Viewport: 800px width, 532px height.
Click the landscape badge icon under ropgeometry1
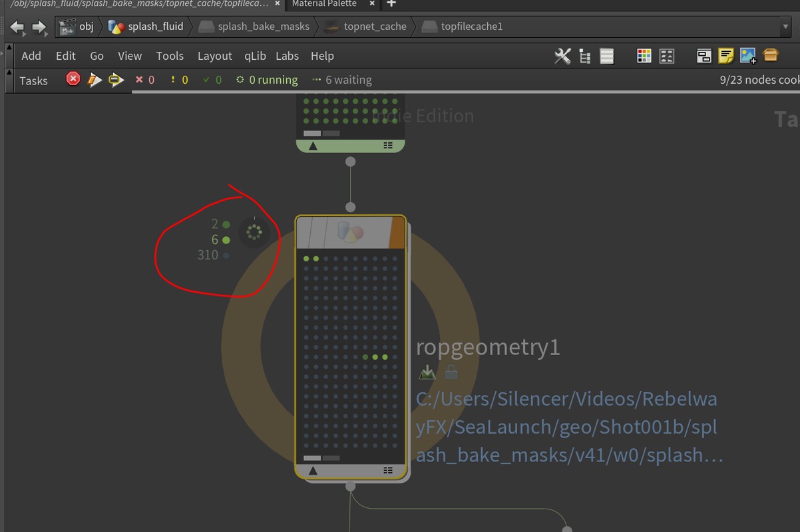[427, 372]
